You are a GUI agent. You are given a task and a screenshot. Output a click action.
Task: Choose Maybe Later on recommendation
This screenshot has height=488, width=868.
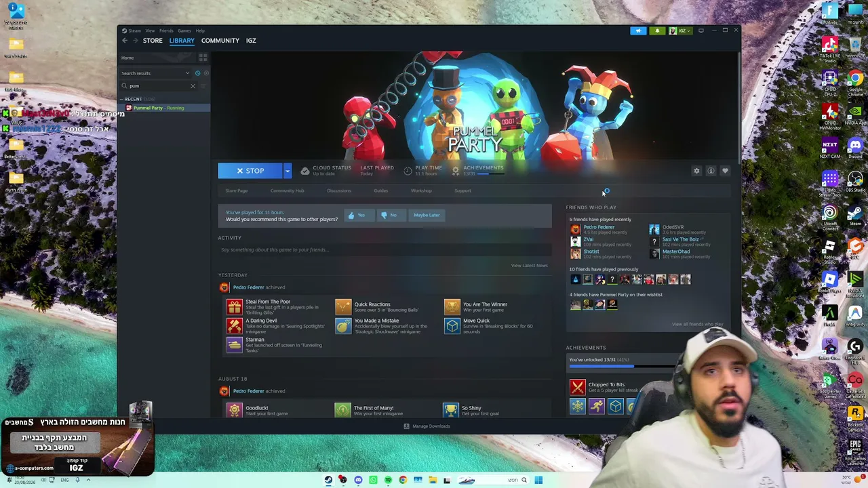tap(427, 215)
